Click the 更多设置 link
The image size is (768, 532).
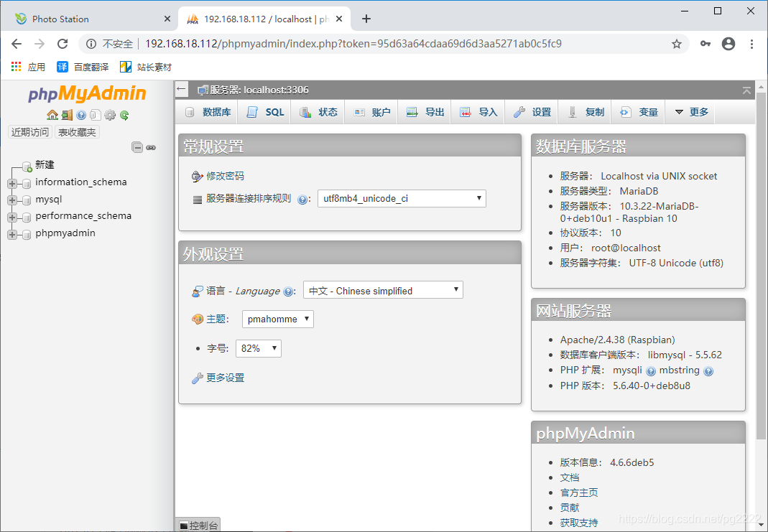click(x=225, y=378)
